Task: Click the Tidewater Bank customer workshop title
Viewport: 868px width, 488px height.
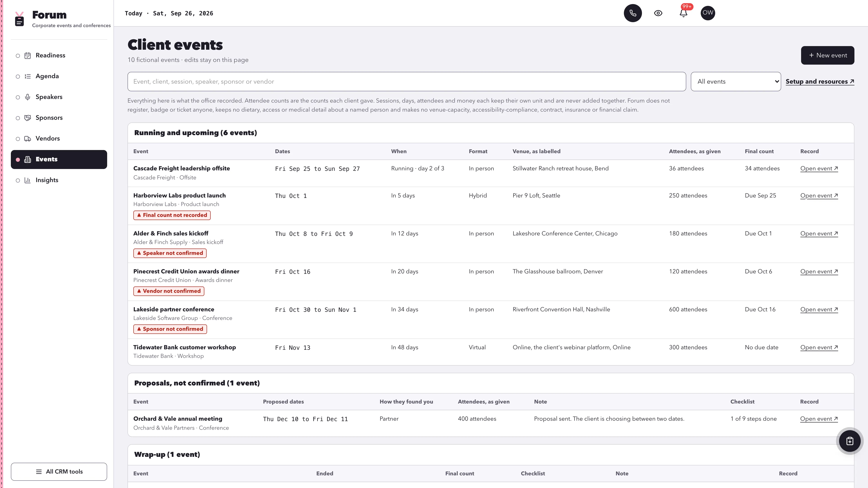Action: [184, 347]
